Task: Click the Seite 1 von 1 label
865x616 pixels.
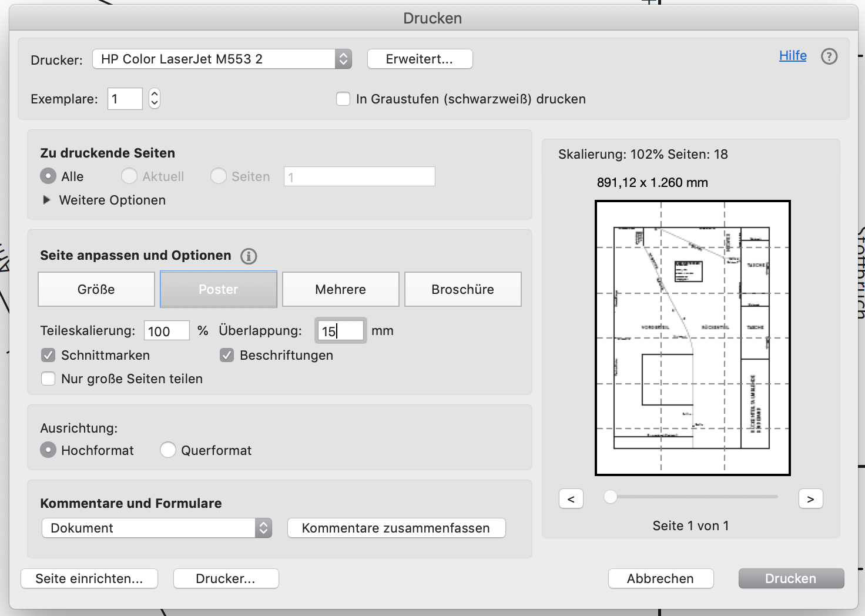Action: (x=691, y=526)
